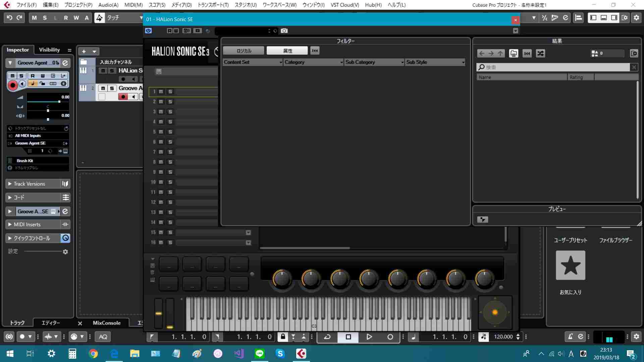The image size is (644, 362).
Task: Toggle the folder view icon in results panel
Action: (514, 53)
